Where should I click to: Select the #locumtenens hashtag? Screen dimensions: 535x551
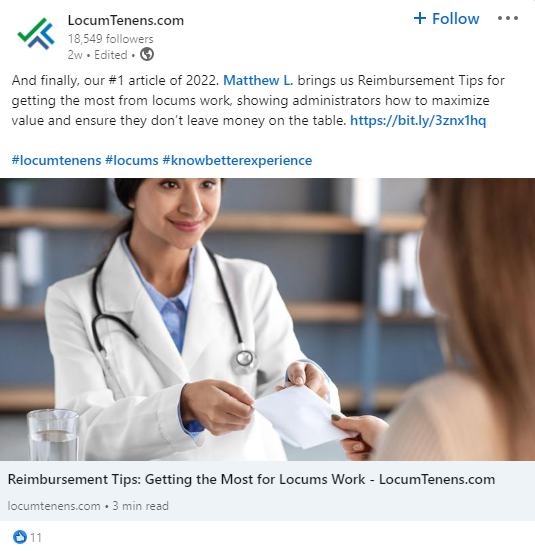point(56,161)
